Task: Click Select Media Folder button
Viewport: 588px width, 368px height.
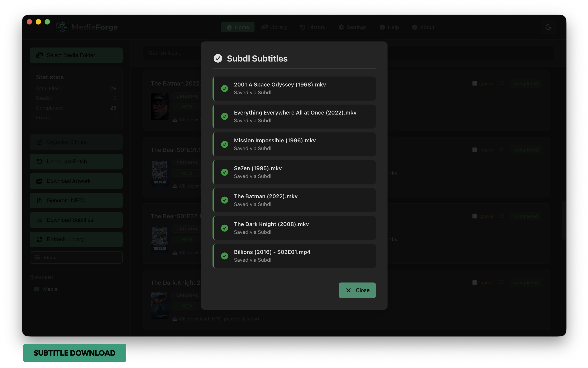Action: [x=76, y=55]
